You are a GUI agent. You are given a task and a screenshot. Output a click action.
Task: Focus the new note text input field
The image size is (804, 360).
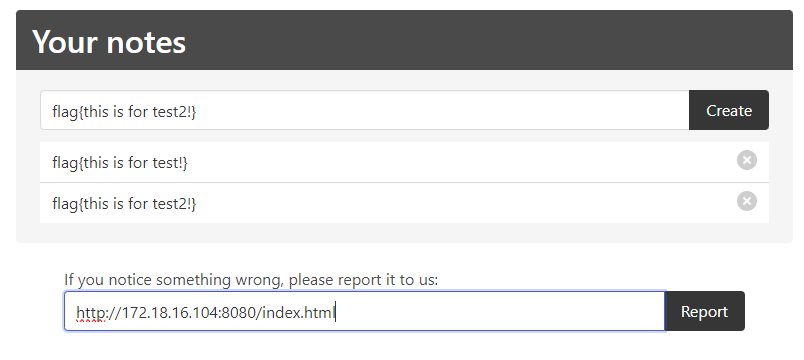pos(365,110)
